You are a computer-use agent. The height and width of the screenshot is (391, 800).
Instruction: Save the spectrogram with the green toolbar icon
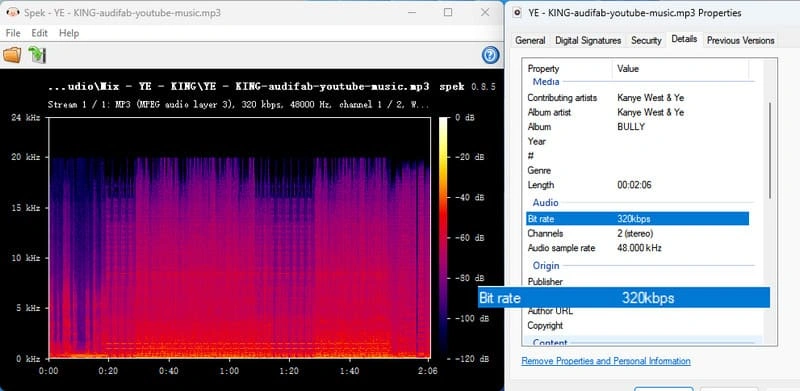point(37,55)
